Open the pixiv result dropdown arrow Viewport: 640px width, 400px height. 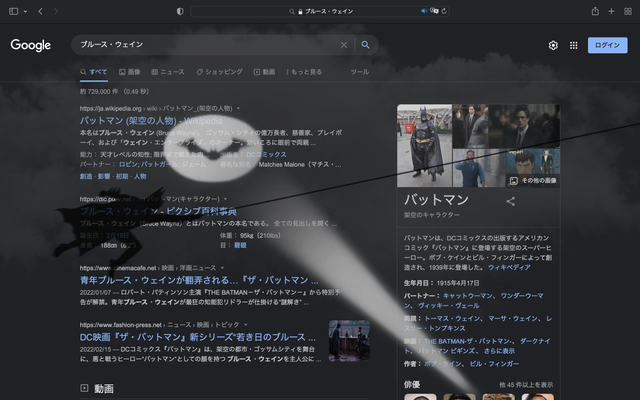225,199
